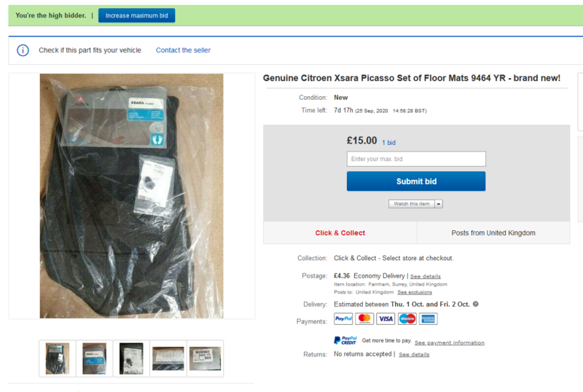Open the 1 bid history link
The image size is (583, 392).
pyautogui.click(x=388, y=143)
